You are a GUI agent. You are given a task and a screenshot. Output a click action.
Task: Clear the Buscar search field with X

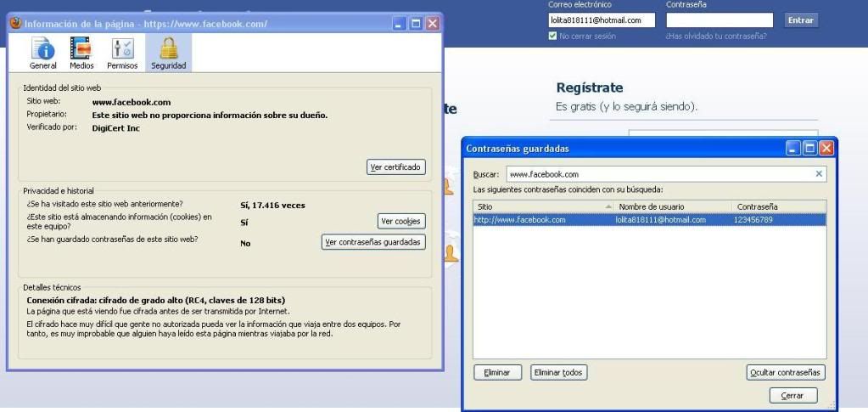coord(819,174)
